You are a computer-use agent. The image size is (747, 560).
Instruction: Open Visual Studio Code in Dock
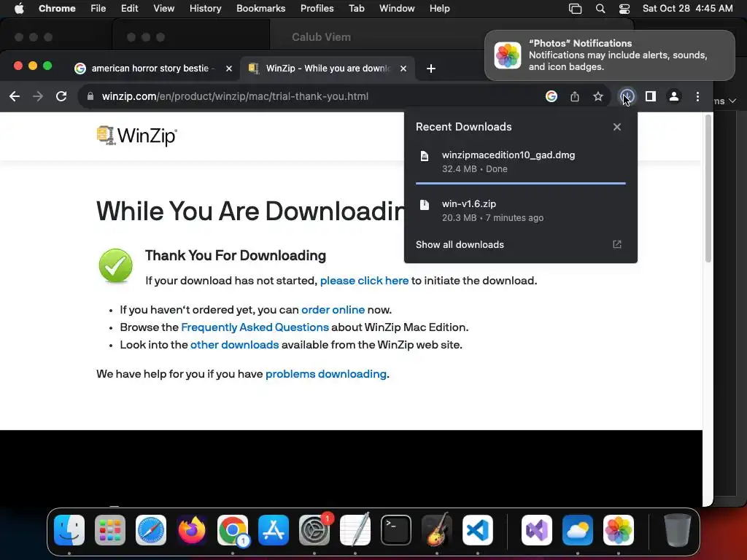[478, 530]
